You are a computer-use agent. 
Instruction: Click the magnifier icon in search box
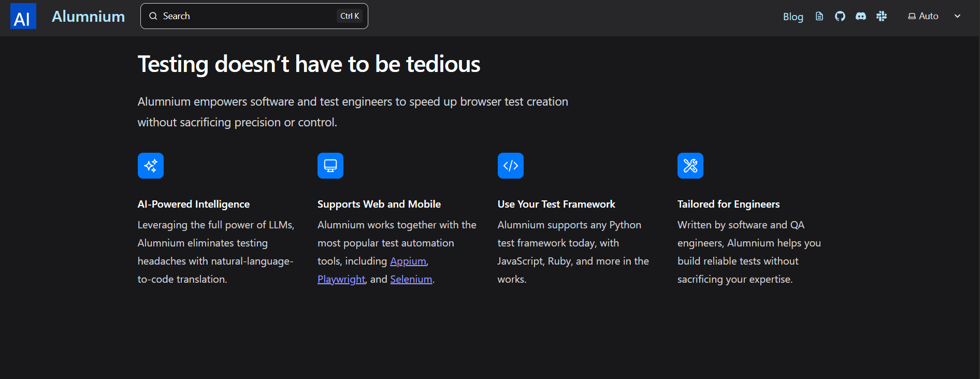click(153, 16)
